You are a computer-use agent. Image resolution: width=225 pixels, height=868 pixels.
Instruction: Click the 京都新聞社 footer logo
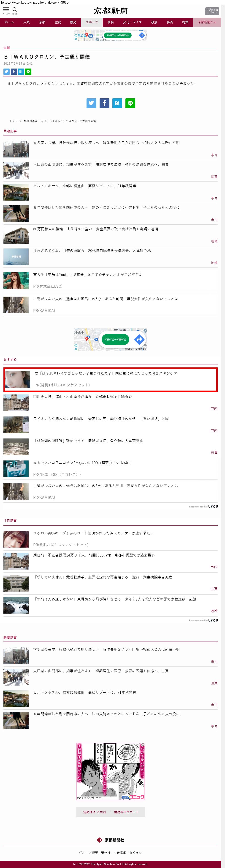111,840
